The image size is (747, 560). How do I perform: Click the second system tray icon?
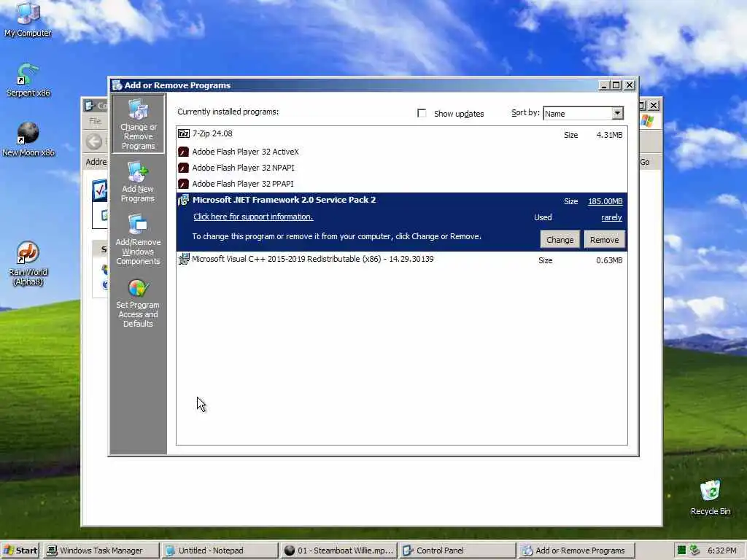click(x=695, y=551)
